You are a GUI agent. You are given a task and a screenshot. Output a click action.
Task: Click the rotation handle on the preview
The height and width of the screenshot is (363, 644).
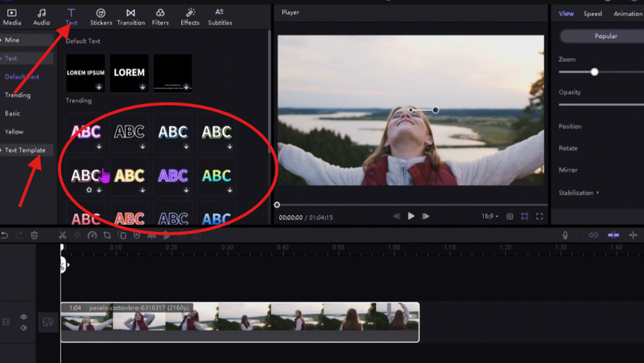[x=435, y=110]
